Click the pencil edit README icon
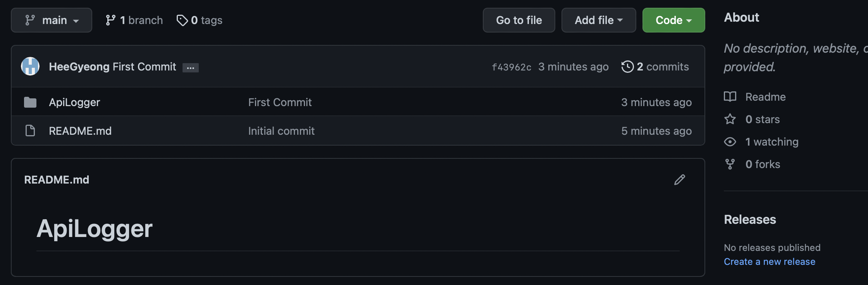The width and height of the screenshot is (868, 285). tap(680, 180)
